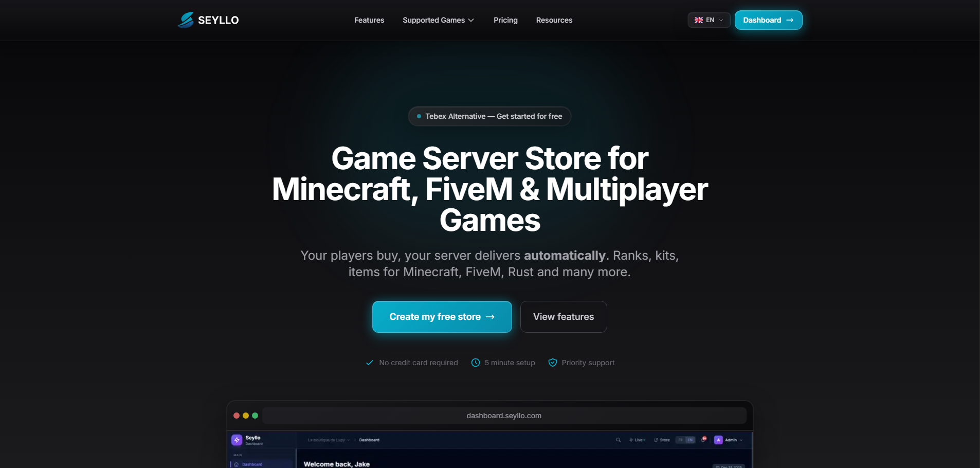
Task: Click the search magnifier icon in dashboard preview
Action: click(x=618, y=440)
